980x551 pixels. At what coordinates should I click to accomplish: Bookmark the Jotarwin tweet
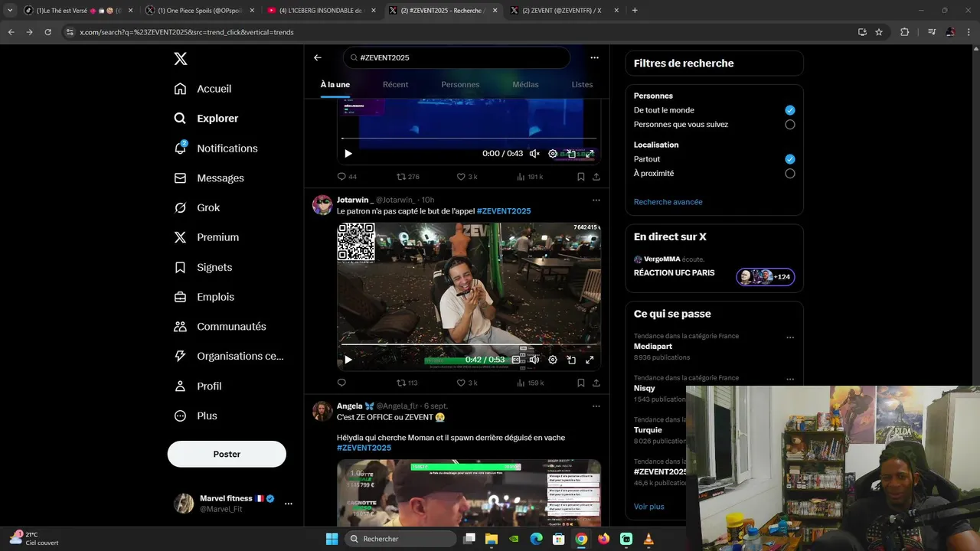coord(581,383)
